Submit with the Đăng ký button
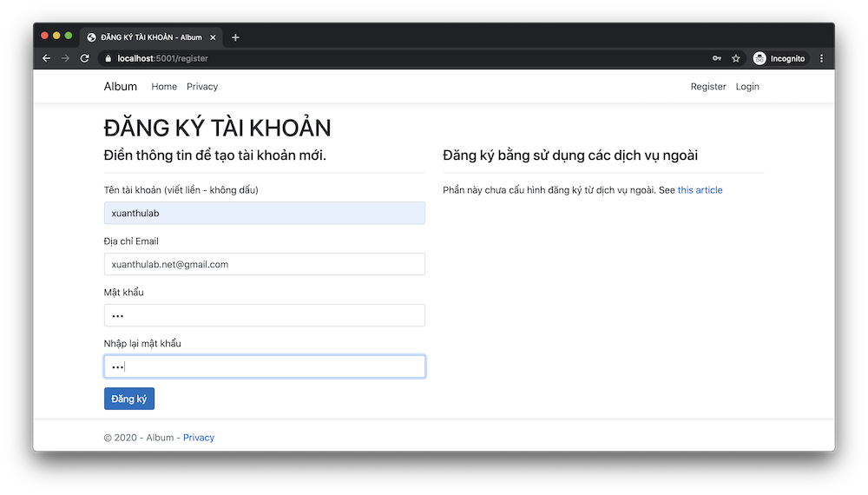868x495 pixels. coord(129,399)
